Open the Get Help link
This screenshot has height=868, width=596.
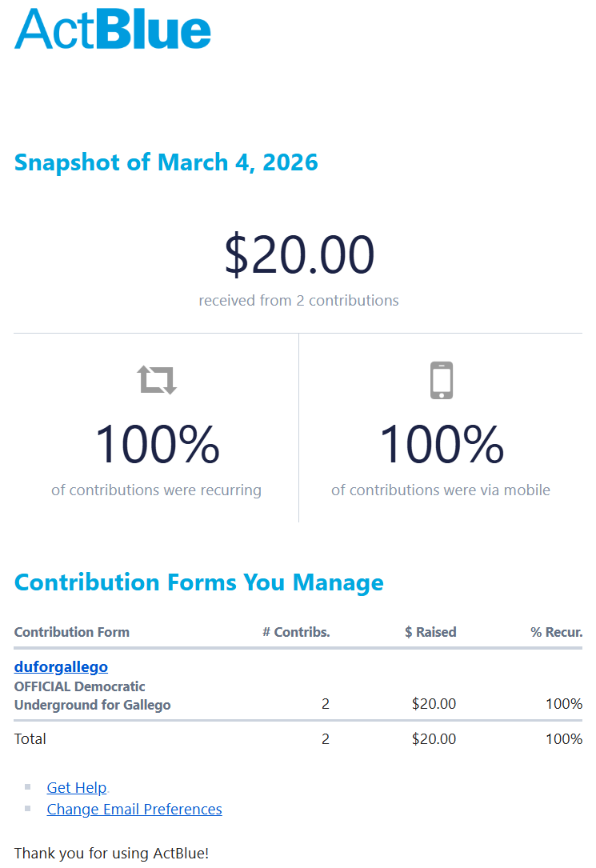tap(77, 788)
